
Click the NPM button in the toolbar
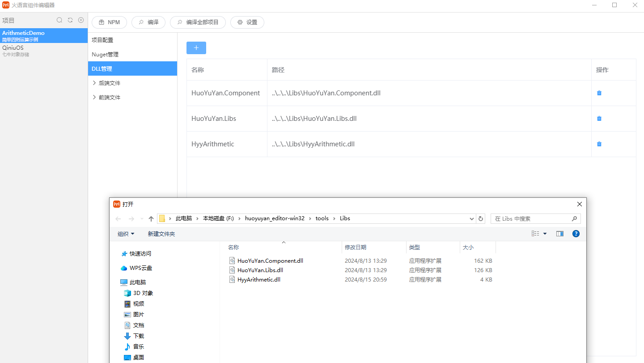109,22
